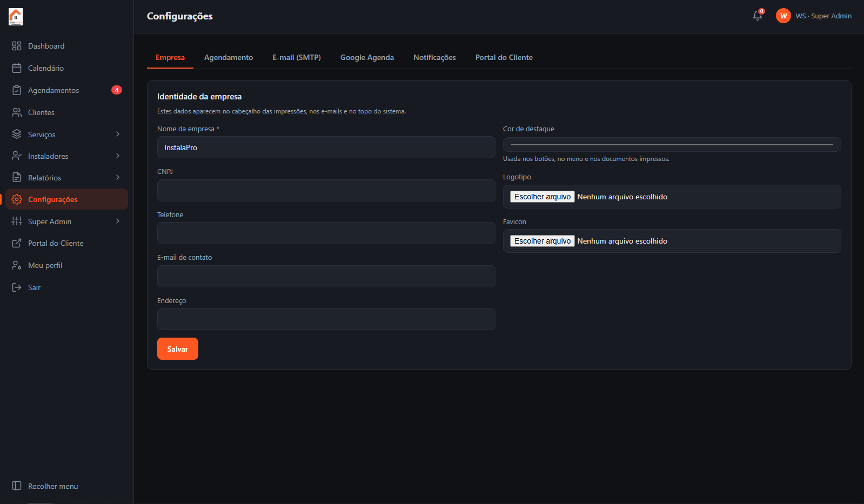Click the Salvar button
The image size is (864, 504).
[x=178, y=348]
